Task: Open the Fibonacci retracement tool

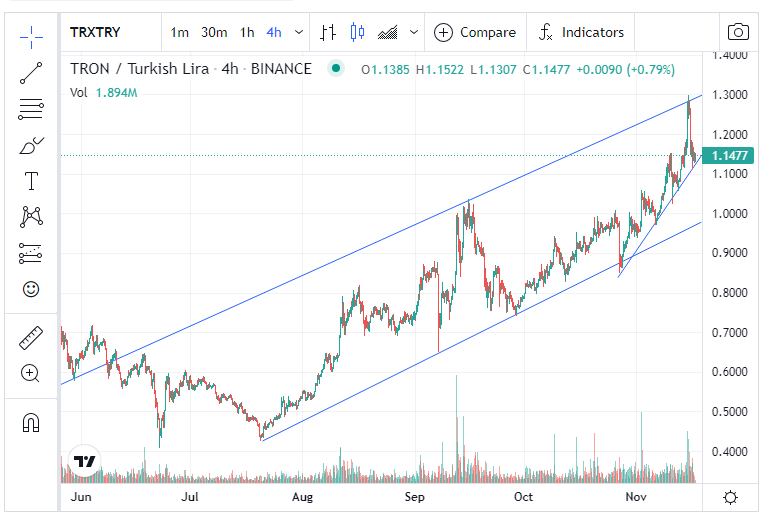Action: 31,109
